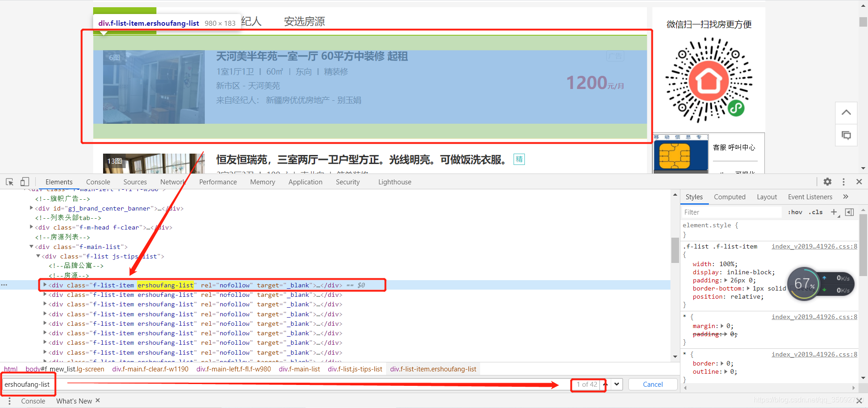The height and width of the screenshot is (408, 868).
Task: Expand the f-m-head f-clear div node
Action: tap(31, 227)
